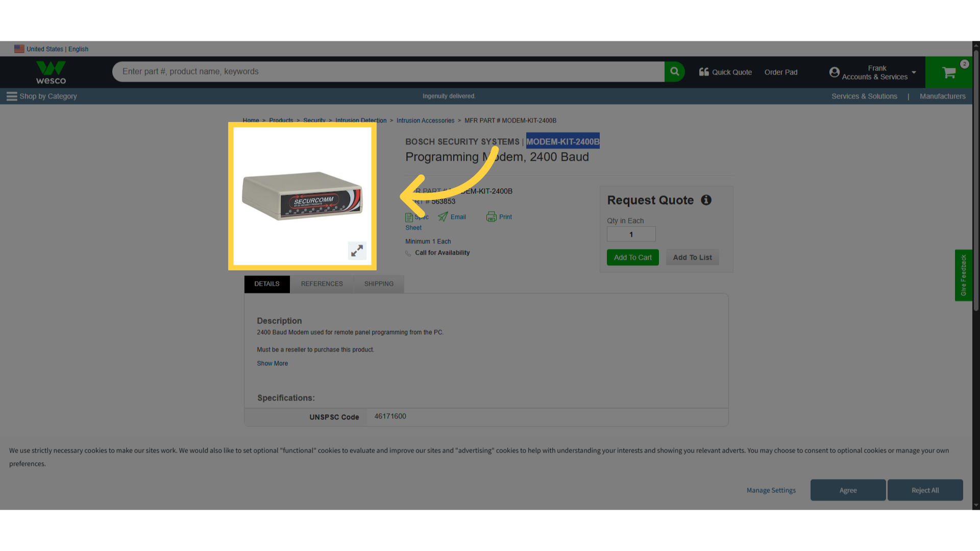This screenshot has height=551, width=980.
Task: Open the Shop by Category hamburger menu
Action: pos(12,96)
